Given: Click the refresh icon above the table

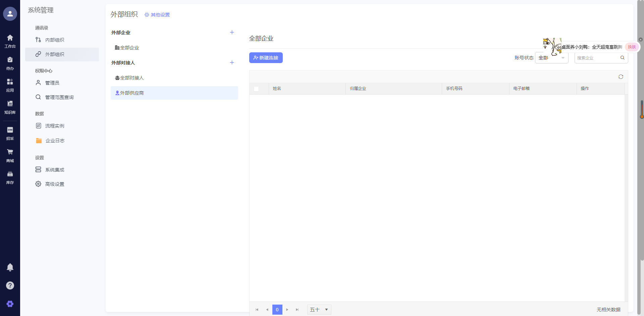Looking at the screenshot, I should (x=621, y=77).
